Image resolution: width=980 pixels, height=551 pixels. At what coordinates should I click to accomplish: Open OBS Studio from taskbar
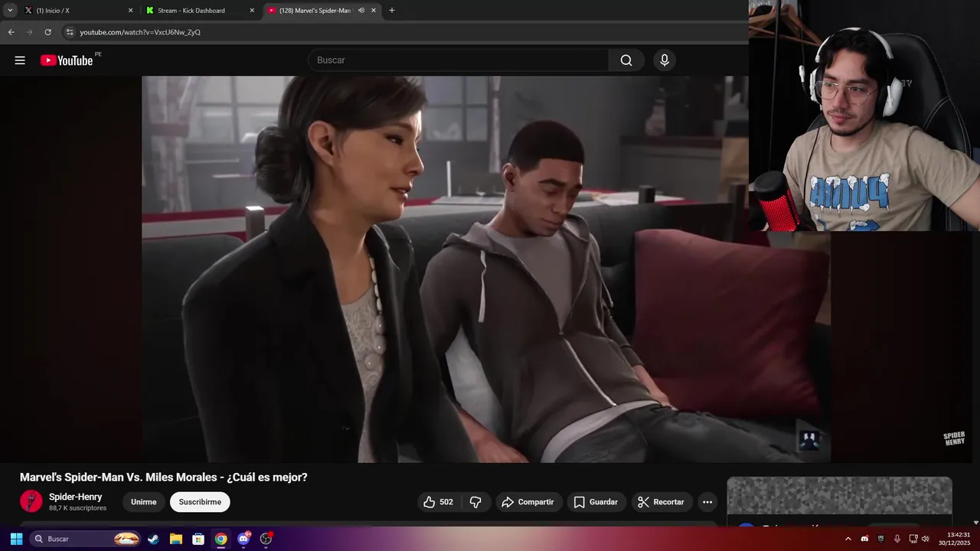pos(266,539)
